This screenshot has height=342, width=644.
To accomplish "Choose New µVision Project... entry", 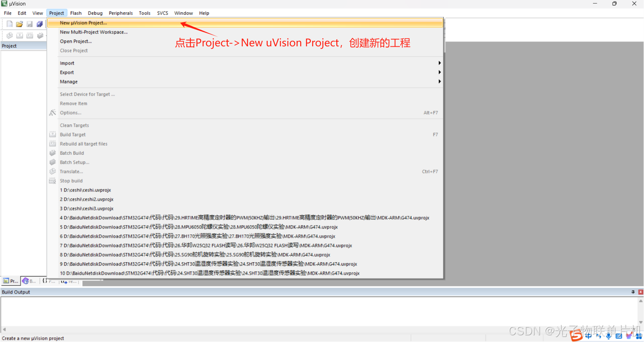I will [x=245, y=23].
